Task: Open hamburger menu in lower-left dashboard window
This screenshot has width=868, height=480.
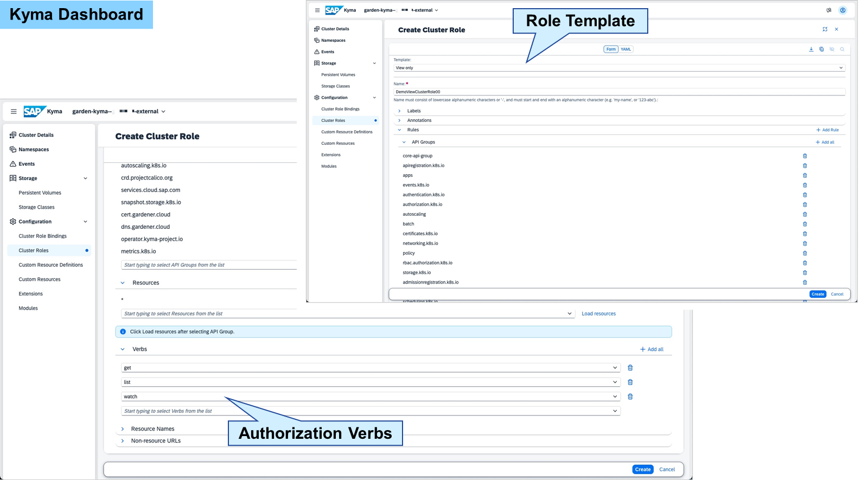Action: click(x=14, y=111)
